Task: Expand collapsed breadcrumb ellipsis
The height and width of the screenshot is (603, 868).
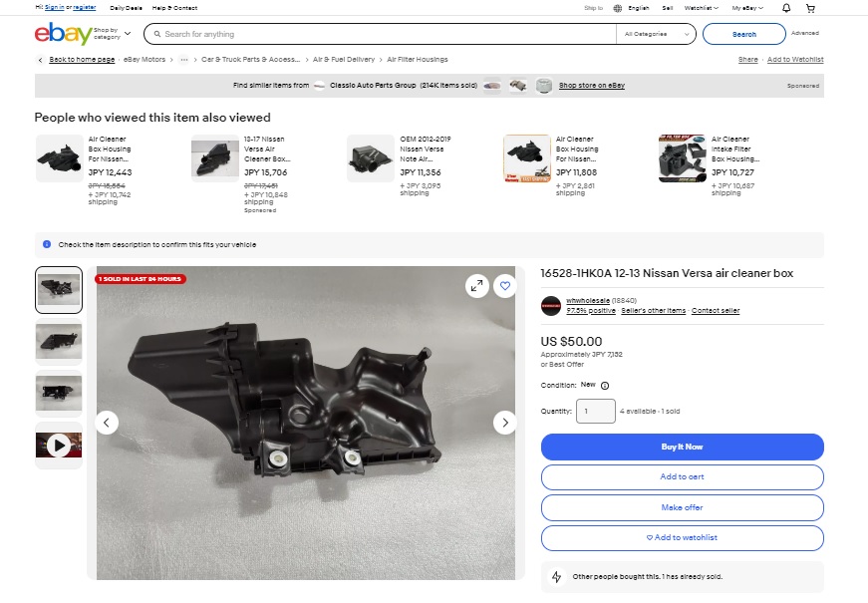Action: (183, 59)
